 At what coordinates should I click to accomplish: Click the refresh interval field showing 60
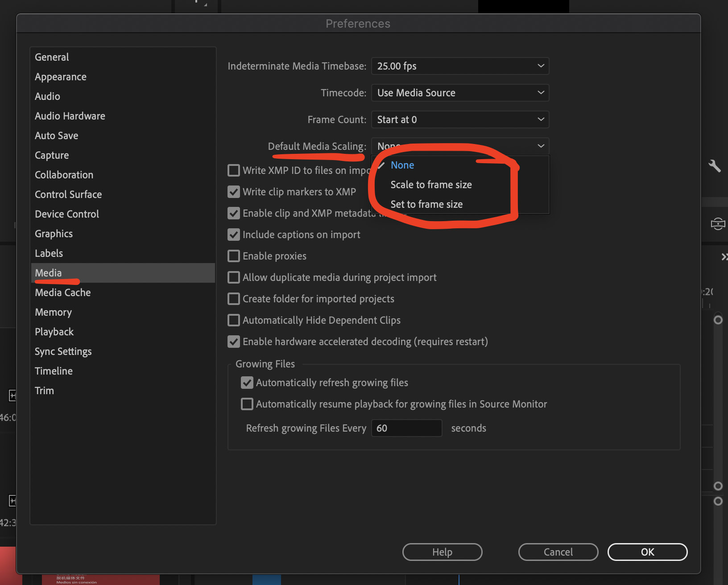click(406, 428)
